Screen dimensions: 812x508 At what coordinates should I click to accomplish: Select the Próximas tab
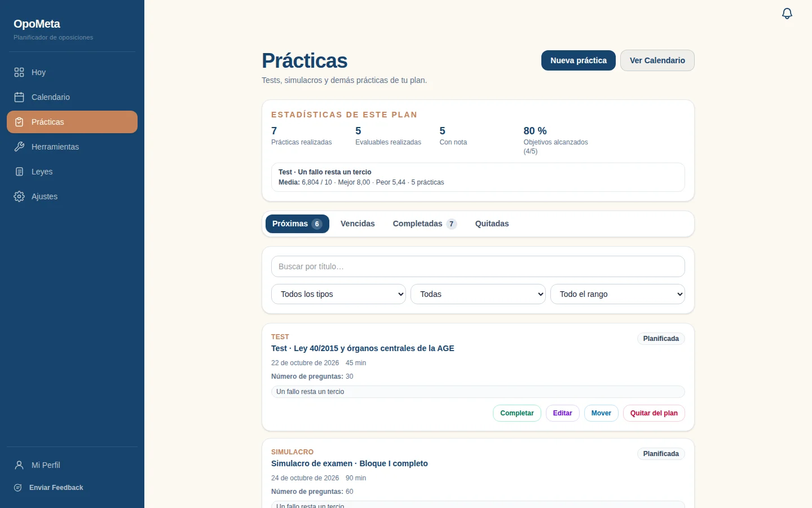(297, 224)
